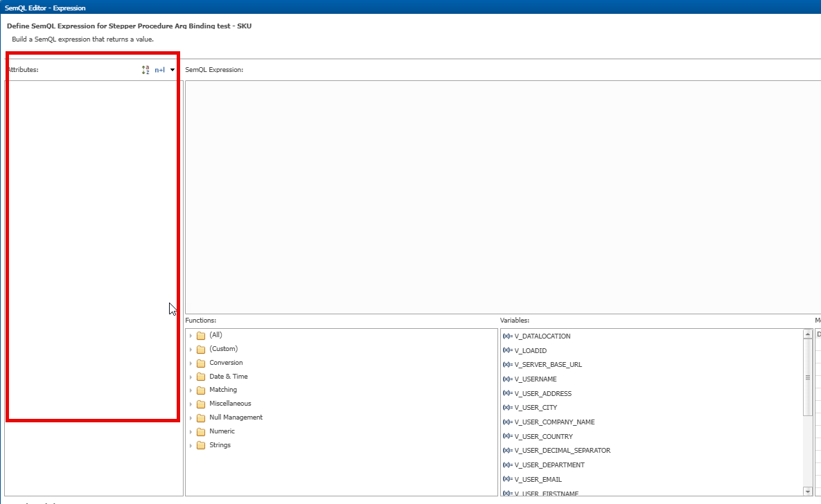
Task: Click the Variables list scroll down arrow
Action: click(807, 492)
